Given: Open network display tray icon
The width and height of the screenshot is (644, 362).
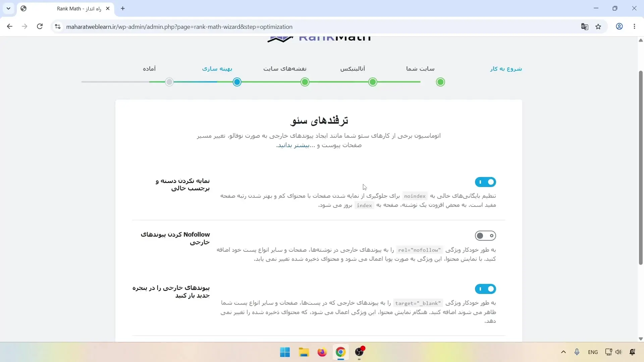Looking at the screenshot, I should coord(608,352).
